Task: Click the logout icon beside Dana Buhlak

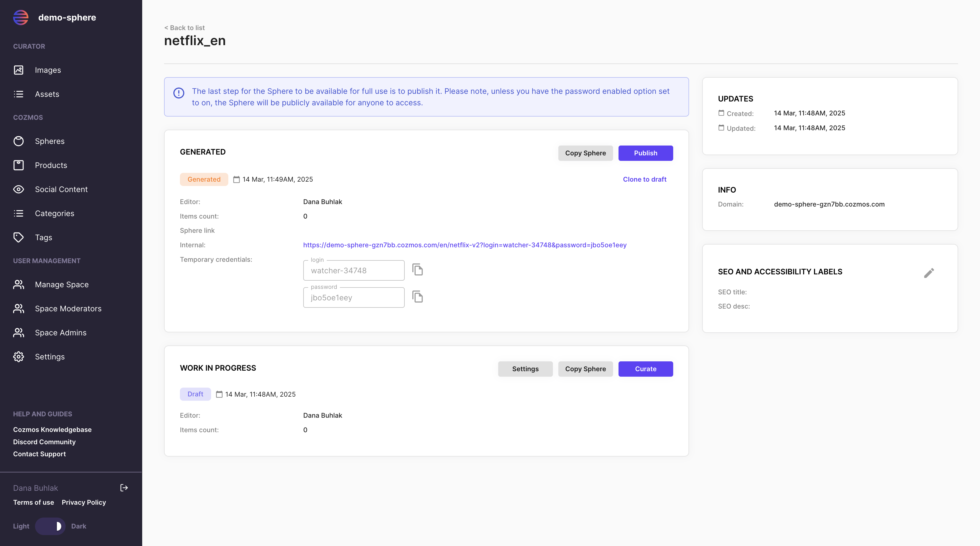Action: [124, 488]
